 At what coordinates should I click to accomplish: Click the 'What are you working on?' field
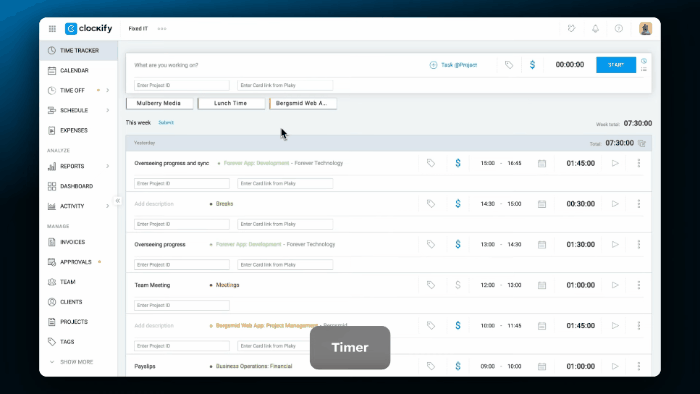pos(277,65)
